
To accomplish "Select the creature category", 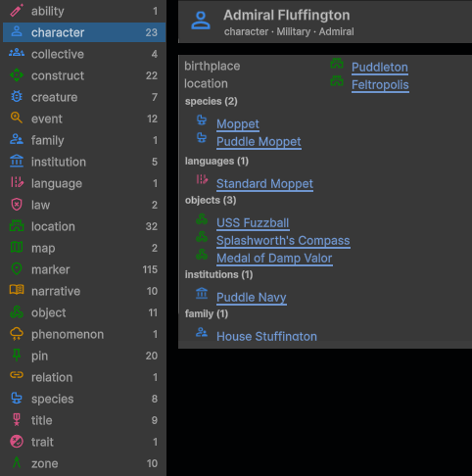I will click(84, 97).
